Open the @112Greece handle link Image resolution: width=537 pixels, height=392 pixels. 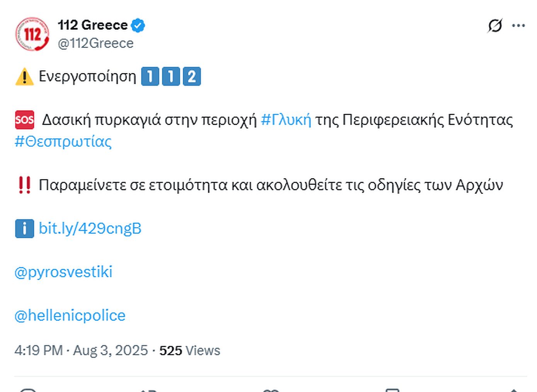coord(95,43)
